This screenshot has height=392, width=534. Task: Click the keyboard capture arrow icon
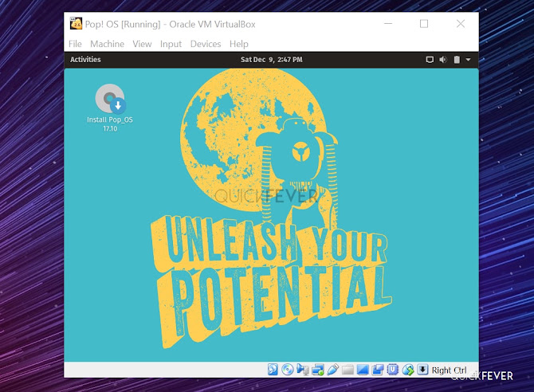tap(422, 370)
